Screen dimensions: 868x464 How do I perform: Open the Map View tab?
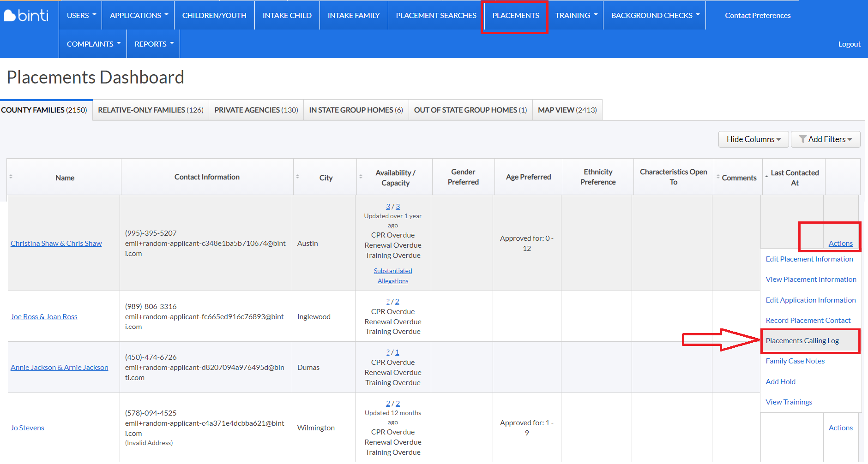567,110
